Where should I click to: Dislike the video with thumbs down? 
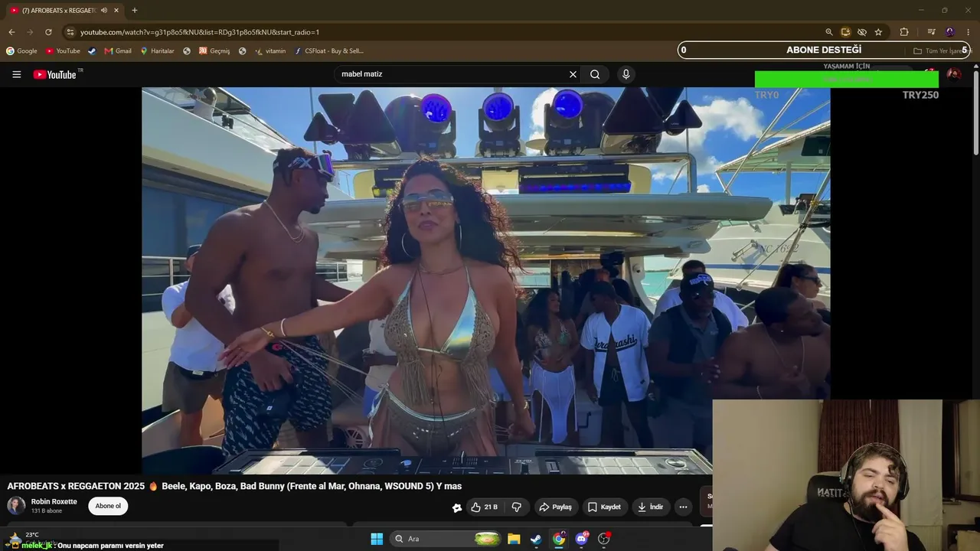pos(517,507)
